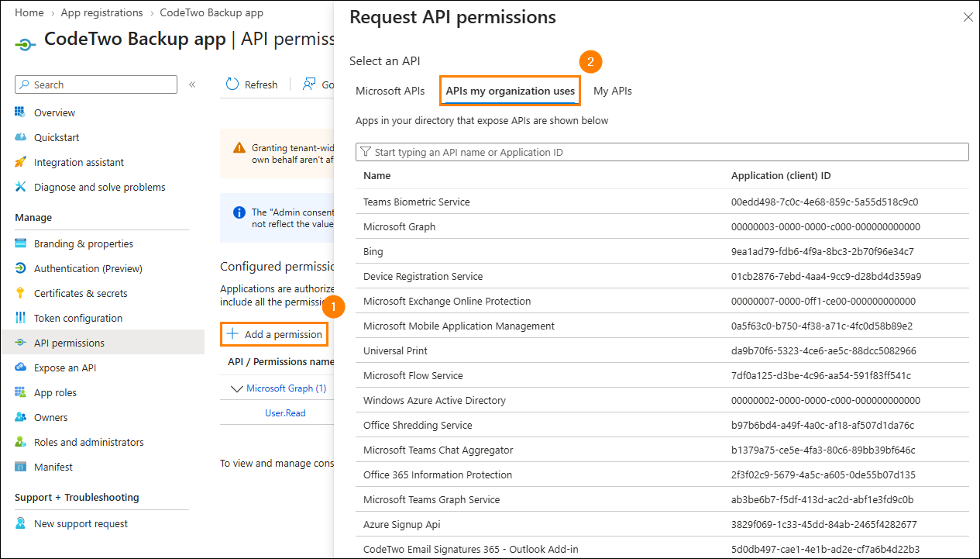
Task: Click the Overview sidebar icon
Action: (x=20, y=112)
